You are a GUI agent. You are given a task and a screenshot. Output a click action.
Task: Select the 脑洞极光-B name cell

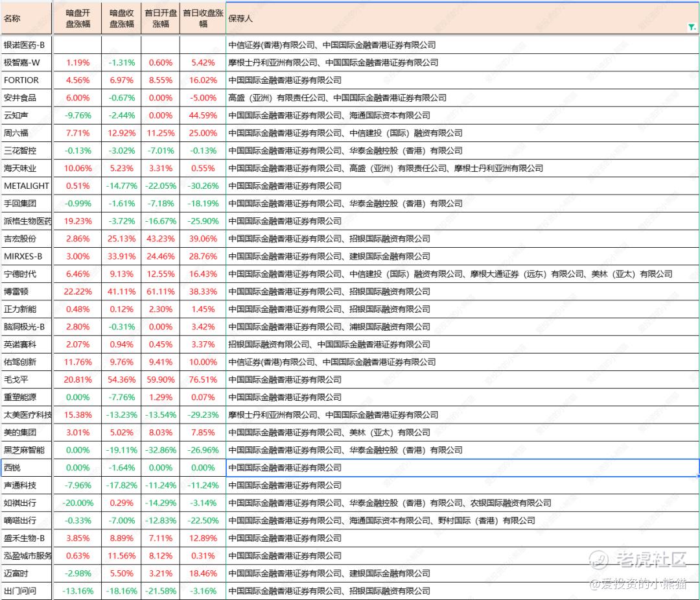click(27, 327)
